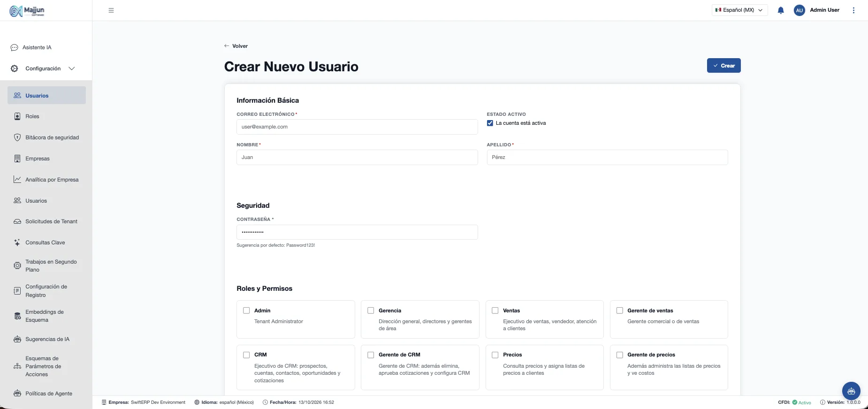This screenshot has width=868, height=409.
Task: Enable the Gerente de precios checkbox
Action: tap(620, 355)
